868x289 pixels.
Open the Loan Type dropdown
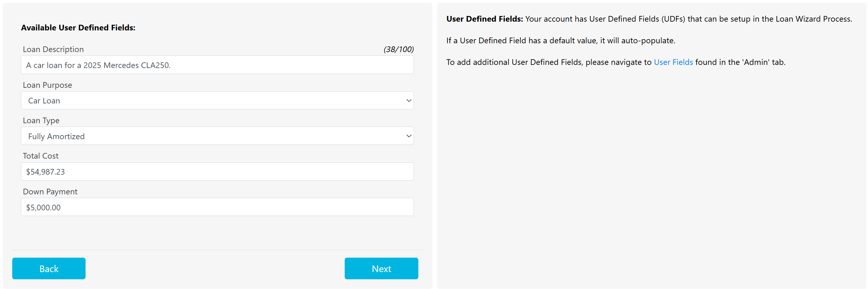pyautogui.click(x=217, y=136)
